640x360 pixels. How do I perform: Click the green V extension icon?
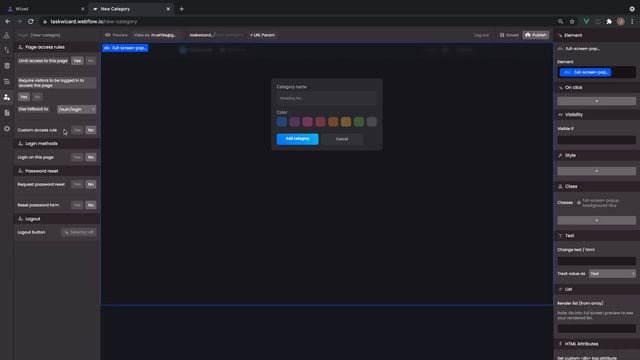coord(586,21)
